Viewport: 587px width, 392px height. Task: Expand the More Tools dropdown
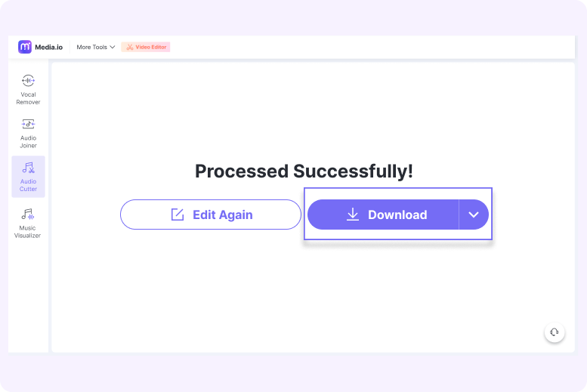pos(92,47)
